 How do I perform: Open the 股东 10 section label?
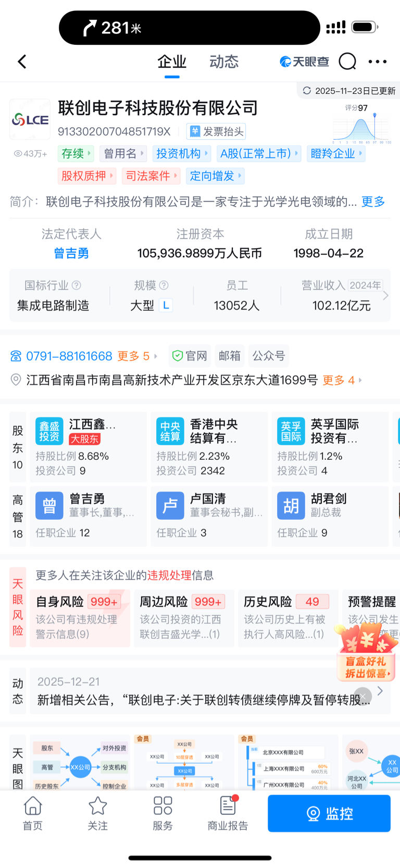pos(18,447)
